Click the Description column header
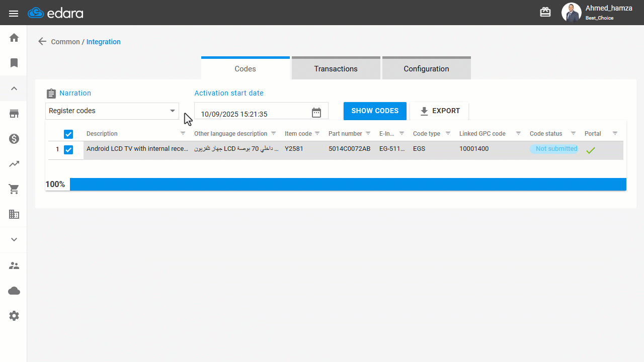The height and width of the screenshot is (362, 644). point(102,134)
